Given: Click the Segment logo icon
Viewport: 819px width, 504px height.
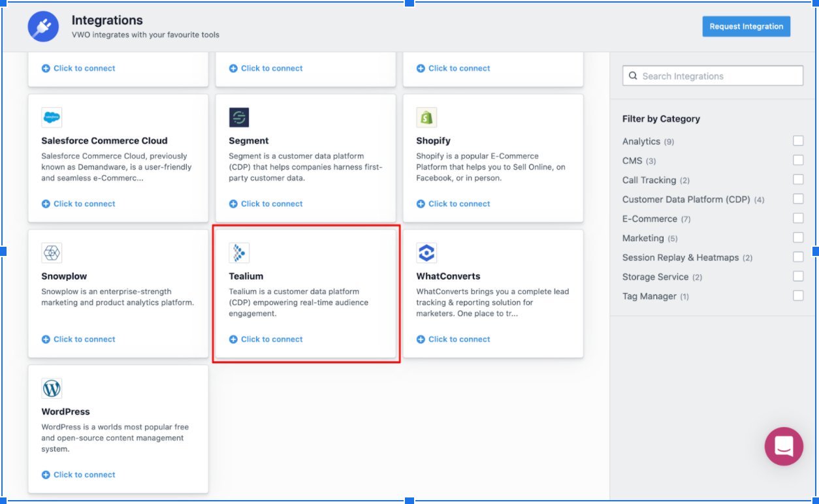Looking at the screenshot, I should 239,118.
